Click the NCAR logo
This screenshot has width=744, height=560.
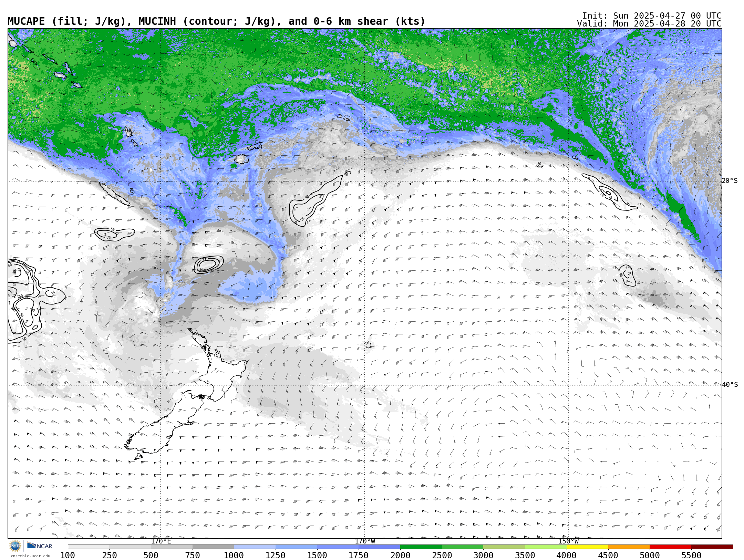point(40,546)
